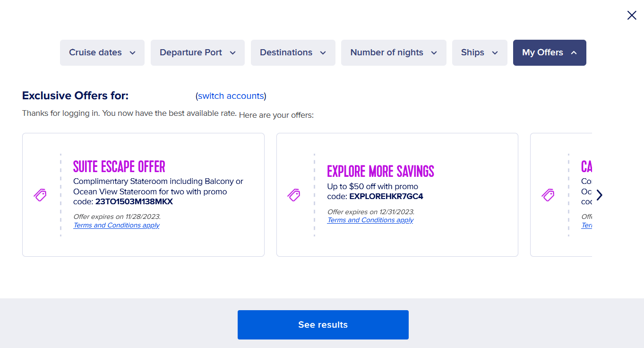The width and height of the screenshot is (644, 348).
Task: Expand the Number of nights filter
Action: (x=394, y=52)
